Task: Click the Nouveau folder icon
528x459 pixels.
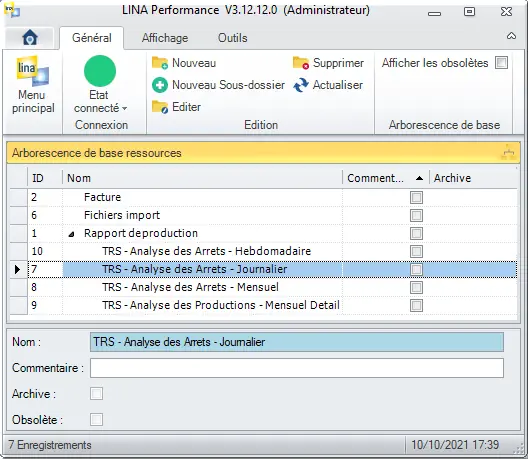Action: [x=160, y=63]
